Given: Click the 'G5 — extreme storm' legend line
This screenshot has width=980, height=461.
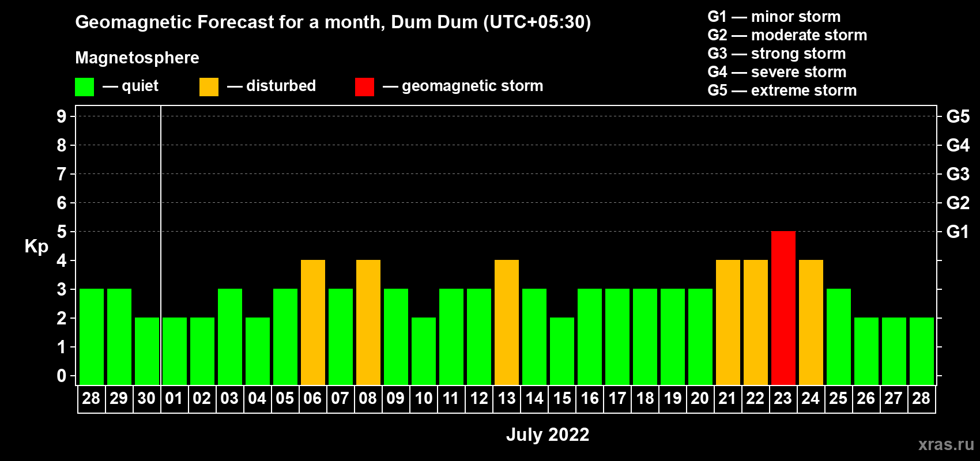Looking at the screenshot, I should tap(782, 90).
